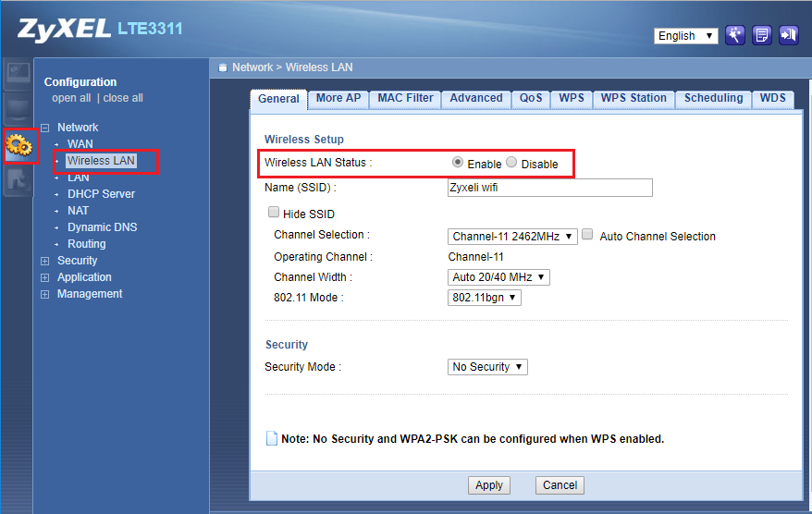Switch to the General tab

pos(278,99)
